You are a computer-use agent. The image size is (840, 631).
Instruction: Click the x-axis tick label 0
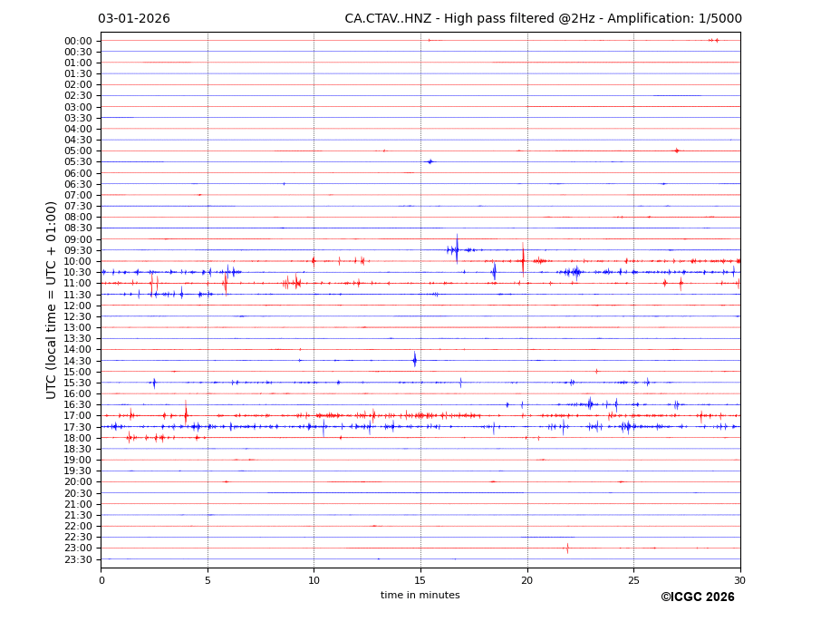coord(101,580)
